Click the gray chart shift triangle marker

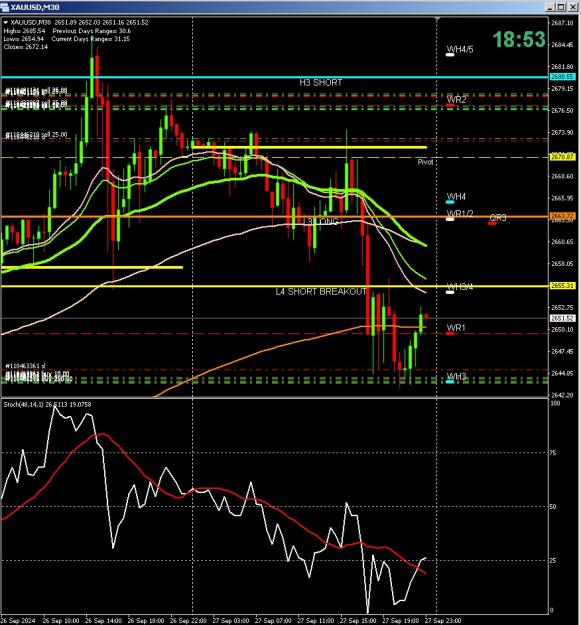[x=437, y=19]
